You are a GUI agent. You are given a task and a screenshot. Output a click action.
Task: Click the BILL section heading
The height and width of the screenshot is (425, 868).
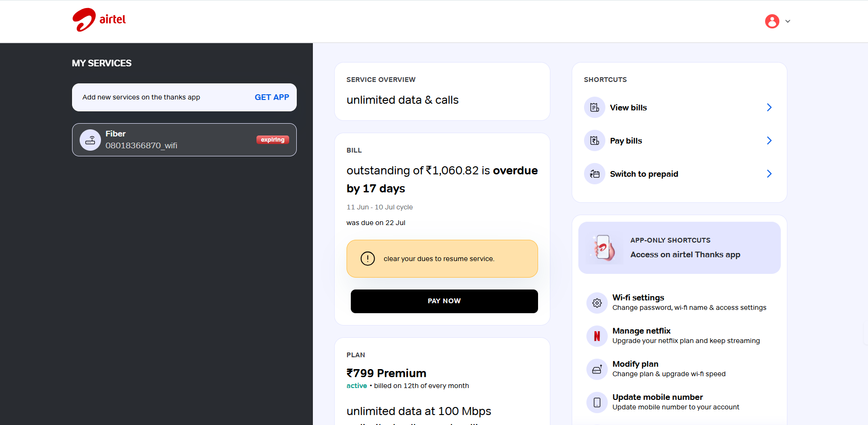354,150
